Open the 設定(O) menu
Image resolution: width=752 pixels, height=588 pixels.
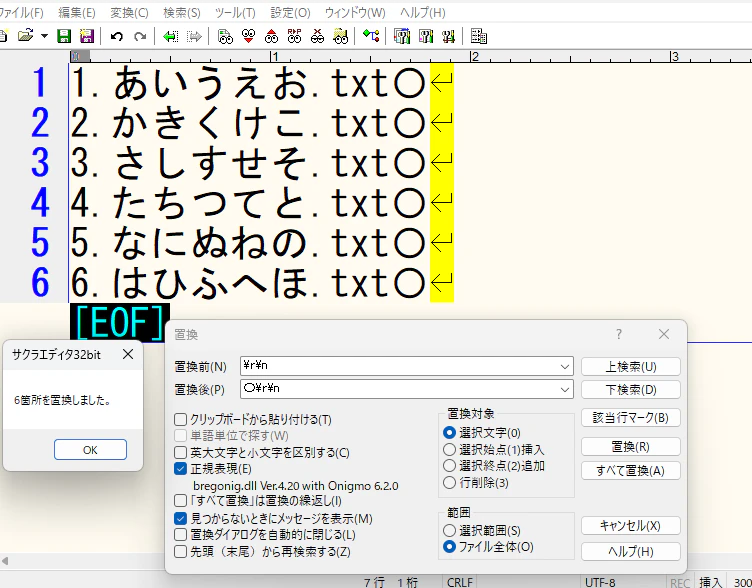[291, 12]
